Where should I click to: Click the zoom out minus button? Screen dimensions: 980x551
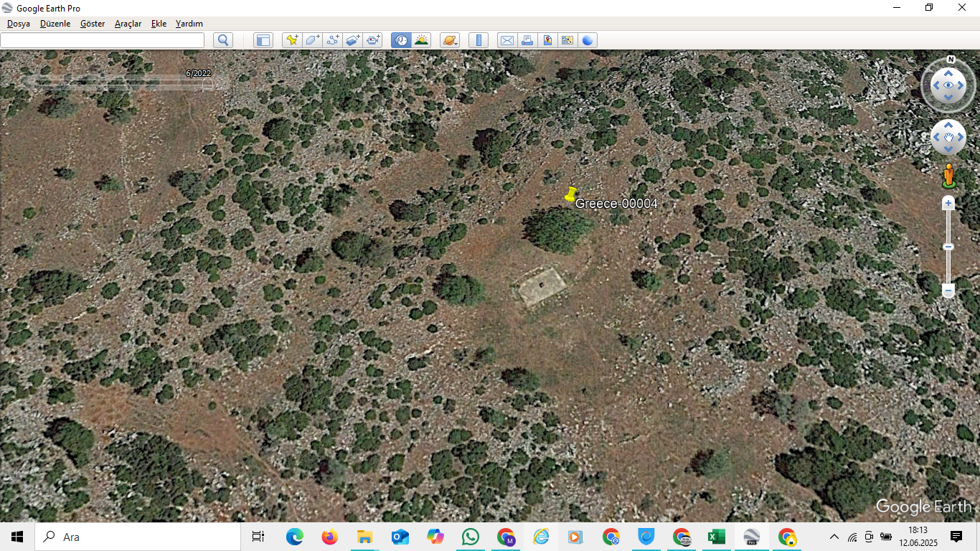coord(948,291)
